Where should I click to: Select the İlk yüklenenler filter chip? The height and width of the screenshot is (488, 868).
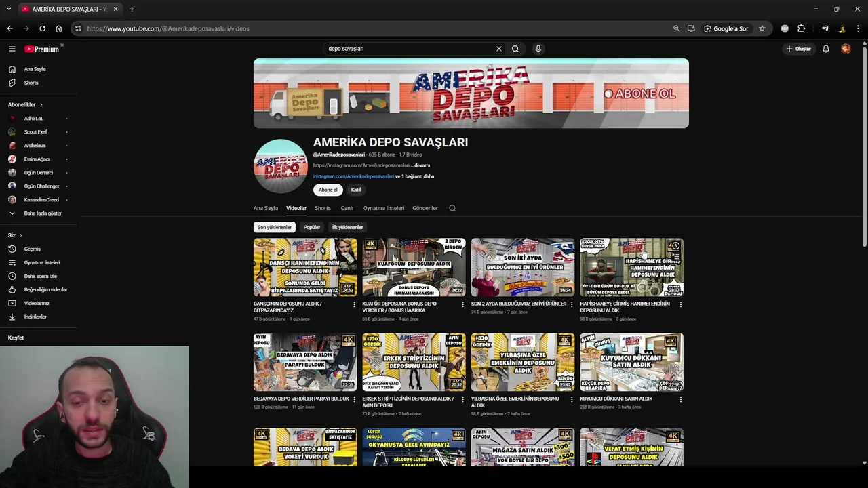347,227
